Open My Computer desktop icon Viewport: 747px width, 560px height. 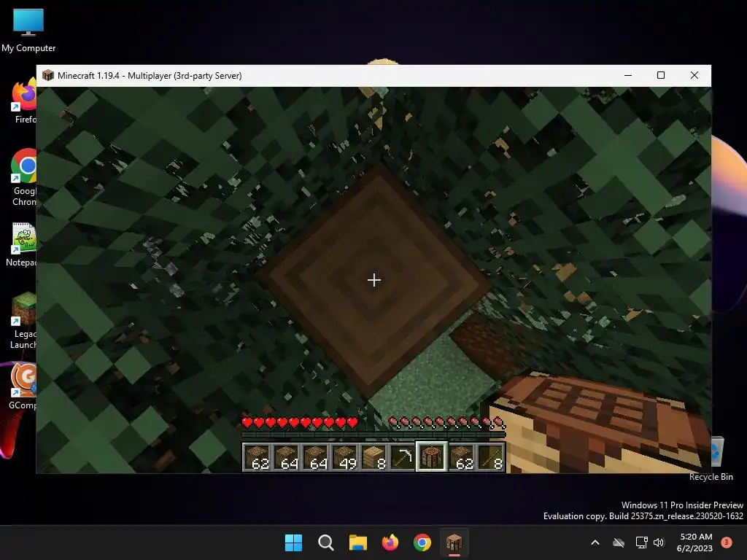pyautogui.click(x=28, y=31)
